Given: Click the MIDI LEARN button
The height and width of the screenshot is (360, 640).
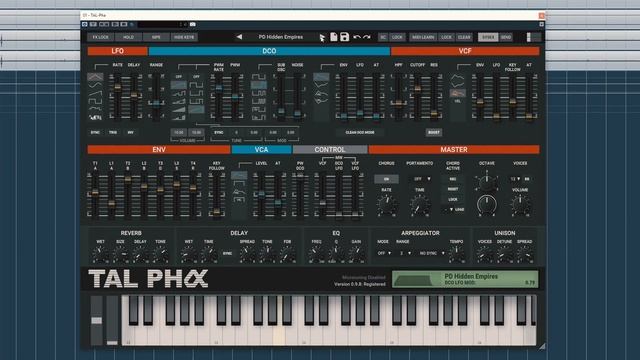Looking at the screenshot, I should tap(423, 37).
